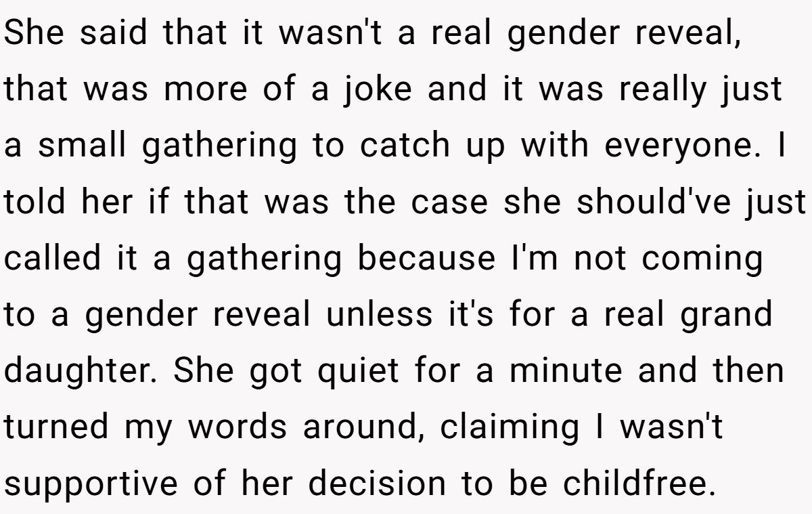This screenshot has height=514, width=812.
Task: Click the word "told" at line start
Action: [x=39, y=202]
